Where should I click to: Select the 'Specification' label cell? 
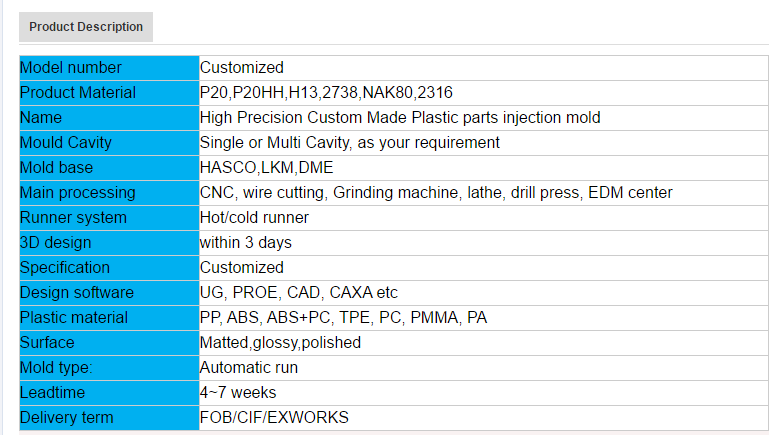pyautogui.click(x=109, y=268)
